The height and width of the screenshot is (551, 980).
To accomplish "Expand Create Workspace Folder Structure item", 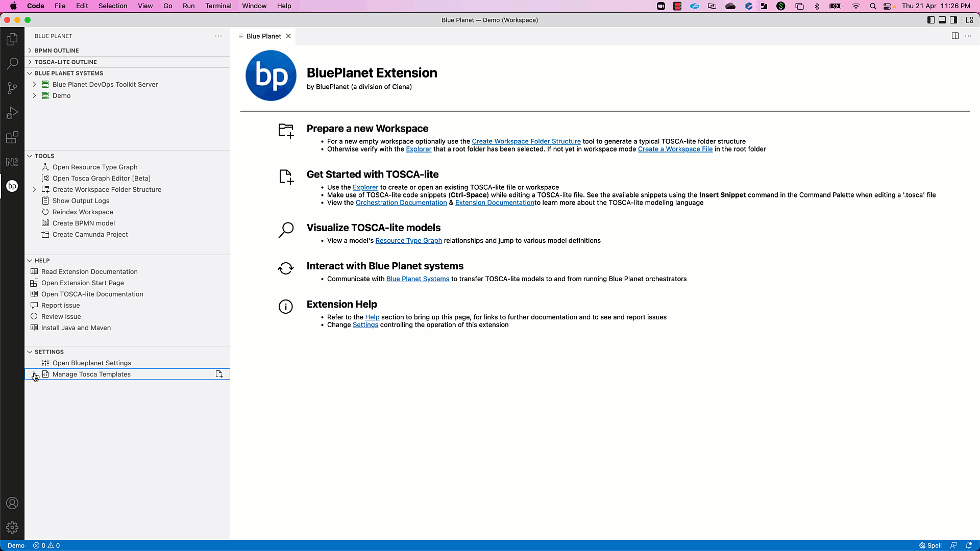I will pyautogui.click(x=34, y=190).
